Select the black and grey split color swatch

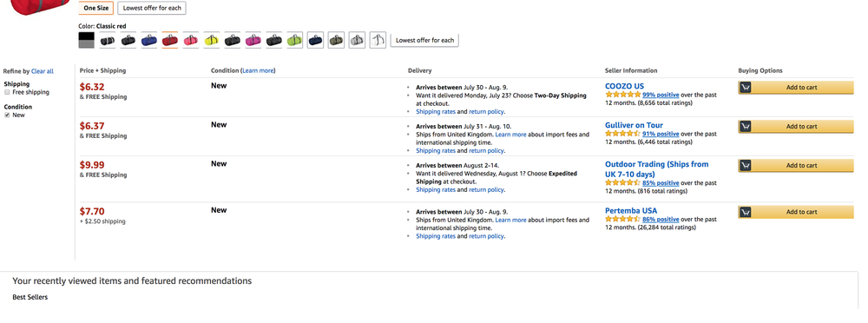coord(86,40)
